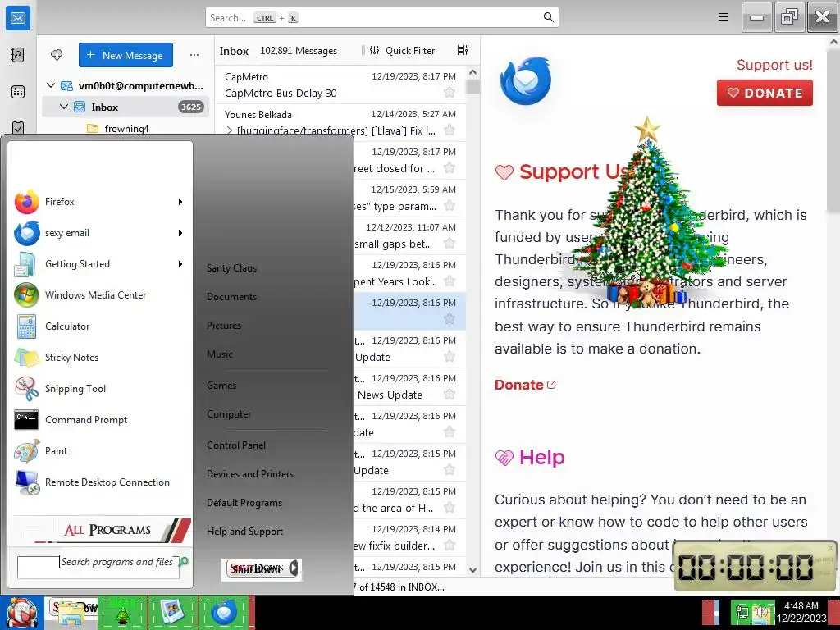Viewport: 840px width, 630px height.
Task: Follow the Donate link below the paragraph
Action: point(525,385)
